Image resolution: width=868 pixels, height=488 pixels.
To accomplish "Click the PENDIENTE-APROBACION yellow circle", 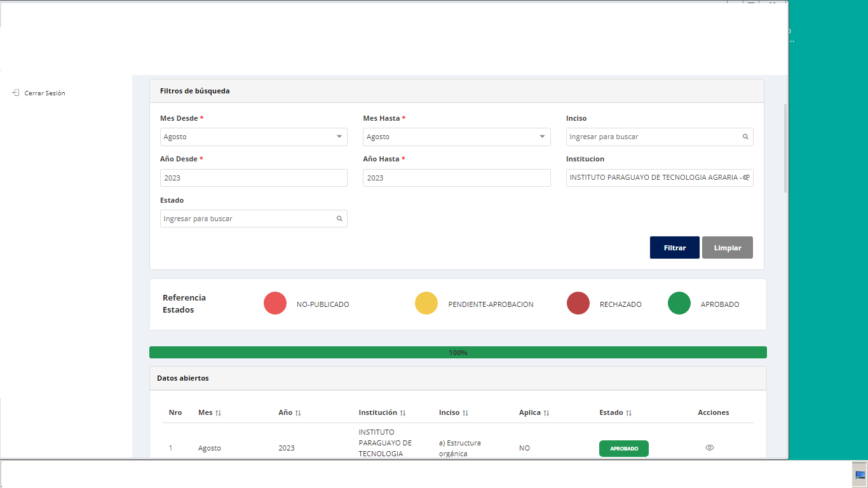I will click(426, 303).
